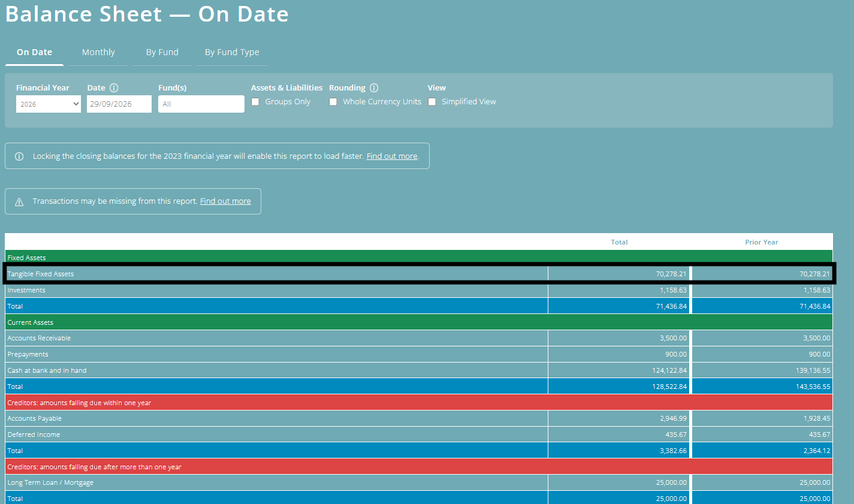This screenshot has height=504, width=854.
Task: Select the Long Term Loan / Mortgage label
Action: [50, 482]
